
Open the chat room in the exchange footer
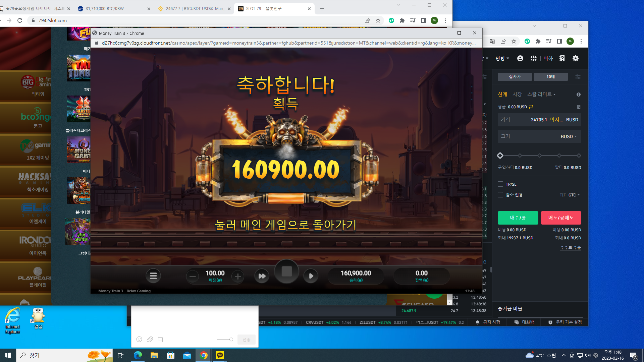tap(524, 322)
